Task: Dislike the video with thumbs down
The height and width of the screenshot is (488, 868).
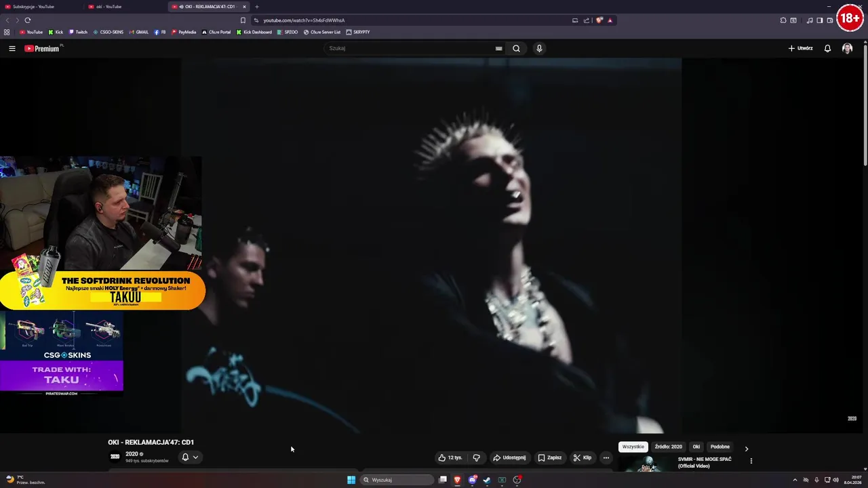Action: click(476, 457)
